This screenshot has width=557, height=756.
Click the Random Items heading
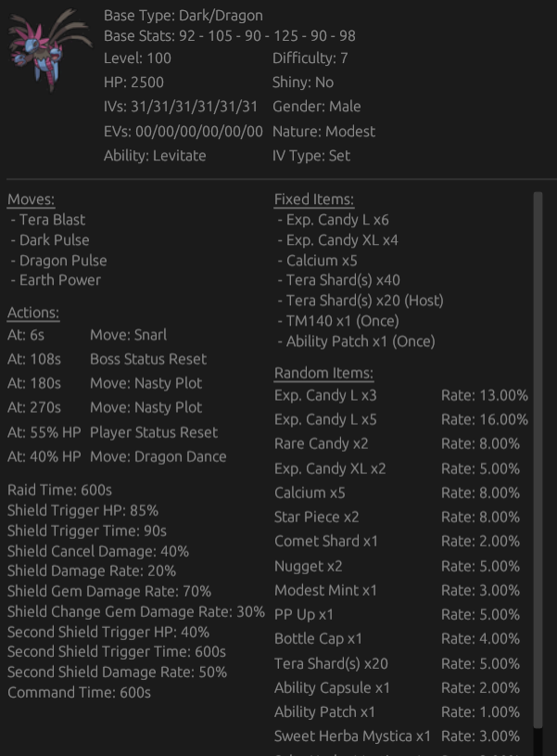[323, 373]
